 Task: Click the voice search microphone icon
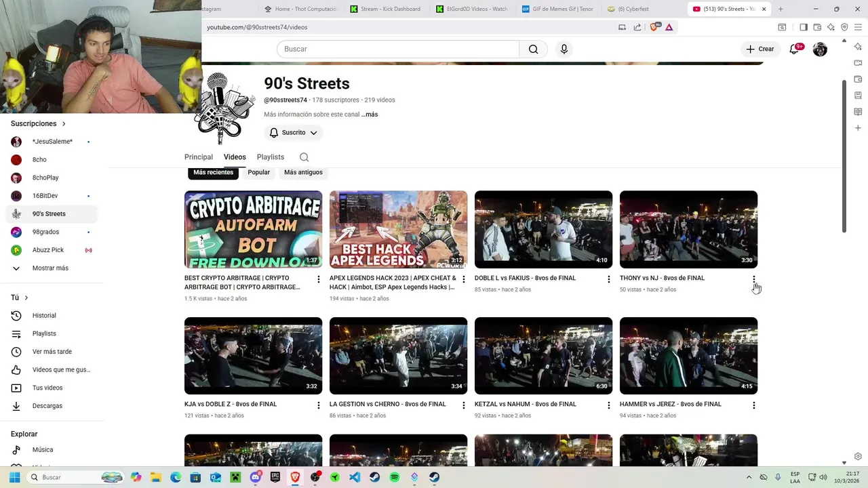click(564, 49)
